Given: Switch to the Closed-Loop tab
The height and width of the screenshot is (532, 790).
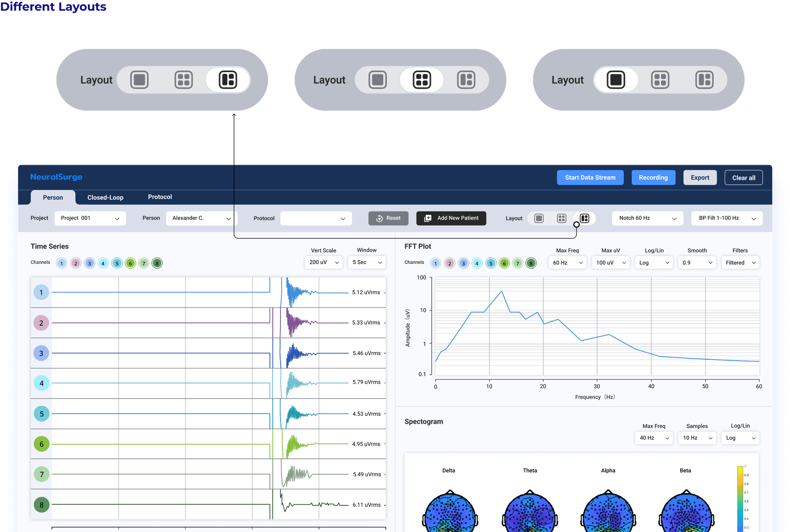Looking at the screenshot, I should click(105, 197).
